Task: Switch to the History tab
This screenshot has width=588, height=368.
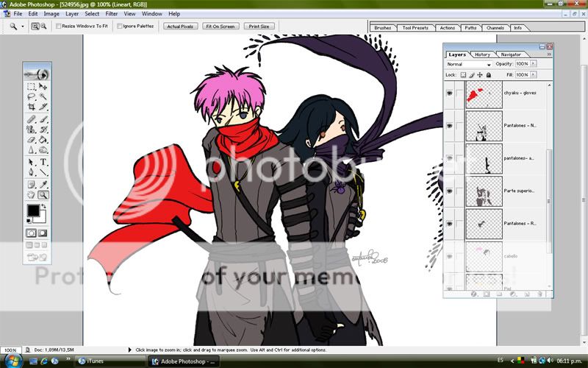Action: [x=482, y=54]
